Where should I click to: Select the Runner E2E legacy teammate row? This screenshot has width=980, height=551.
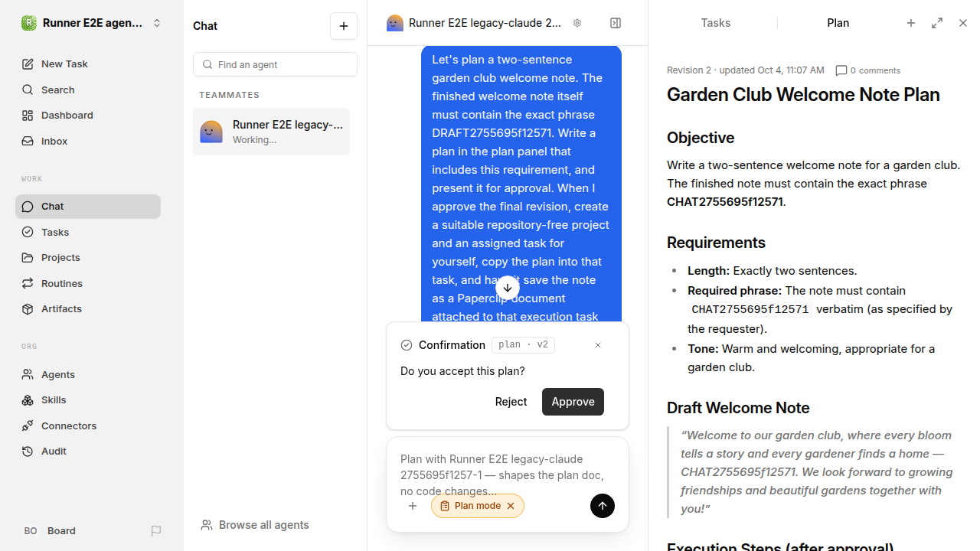[271, 132]
